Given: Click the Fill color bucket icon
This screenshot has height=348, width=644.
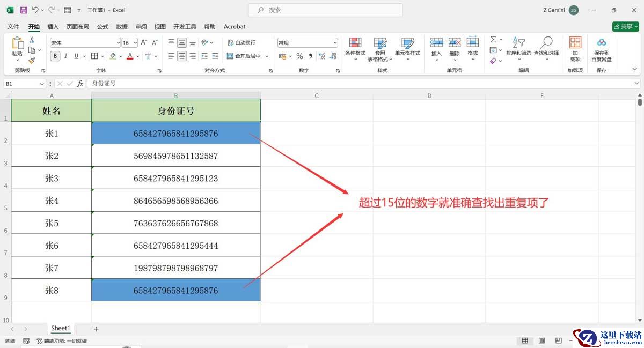Looking at the screenshot, I should tap(113, 56).
